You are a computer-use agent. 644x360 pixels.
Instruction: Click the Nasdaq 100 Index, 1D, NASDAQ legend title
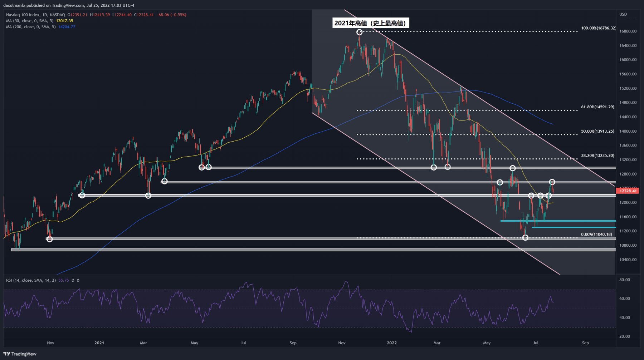click(x=35, y=15)
